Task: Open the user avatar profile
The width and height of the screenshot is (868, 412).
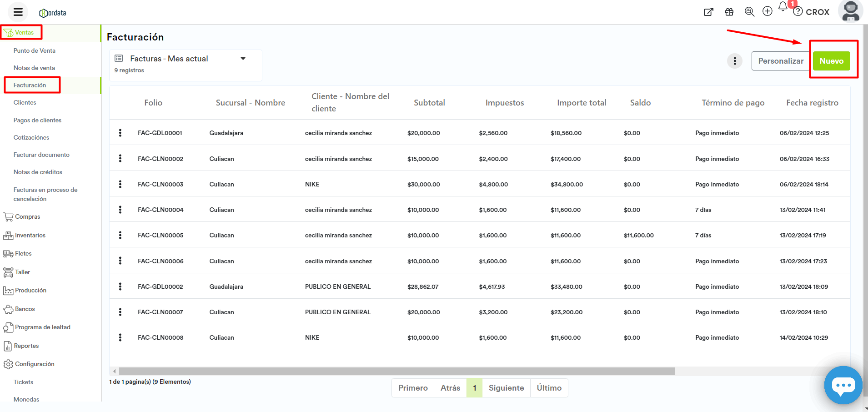Action: [850, 11]
